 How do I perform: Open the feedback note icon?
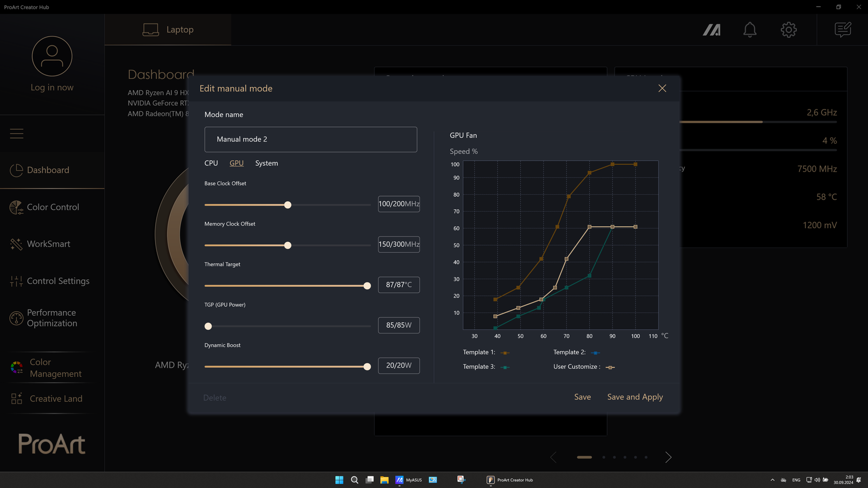(843, 30)
